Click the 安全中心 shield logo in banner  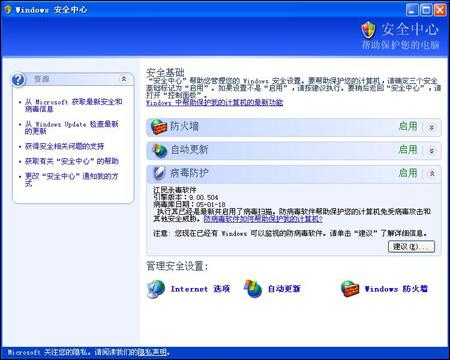368,30
